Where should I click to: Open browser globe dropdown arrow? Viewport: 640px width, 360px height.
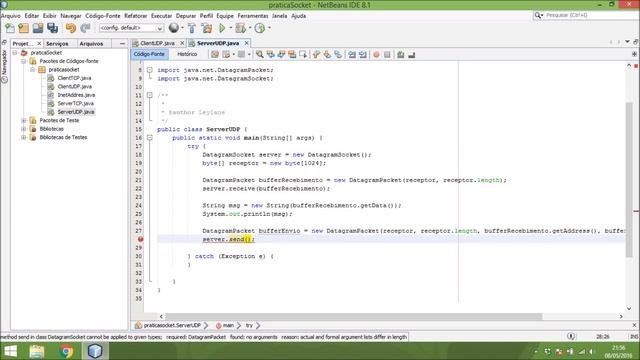pyautogui.click(x=182, y=28)
